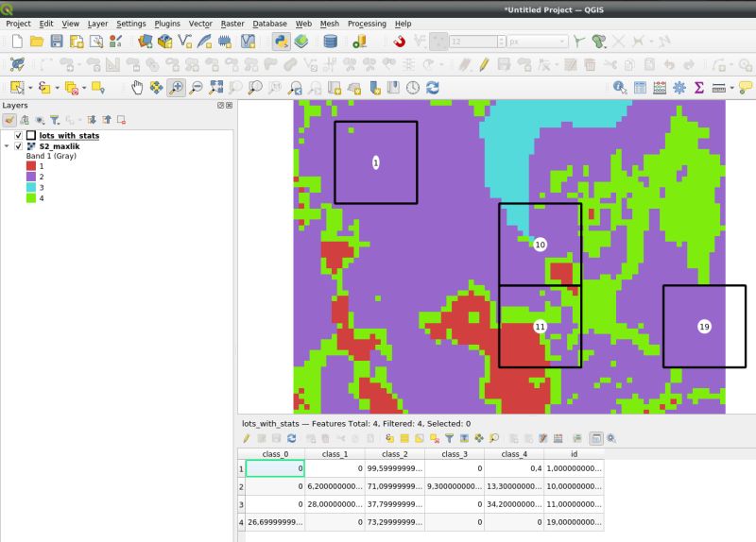Click the snapping tolerance value field
Image resolution: width=756 pixels, height=542 pixels.
(x=473, y=42)
